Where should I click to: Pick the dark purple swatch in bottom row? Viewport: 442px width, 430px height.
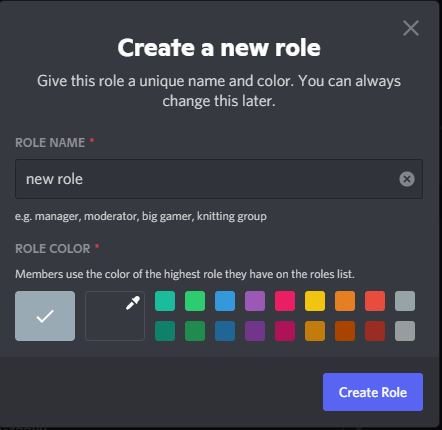click(x=255, y=331)
